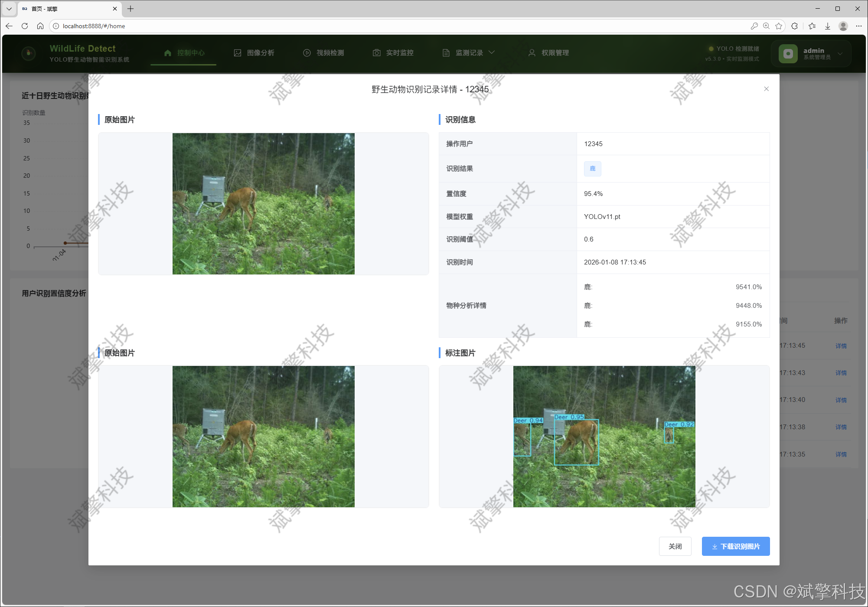Screen dimensions: 868x607
Task: Click the browser back arrow
Action: click(9, 26)
